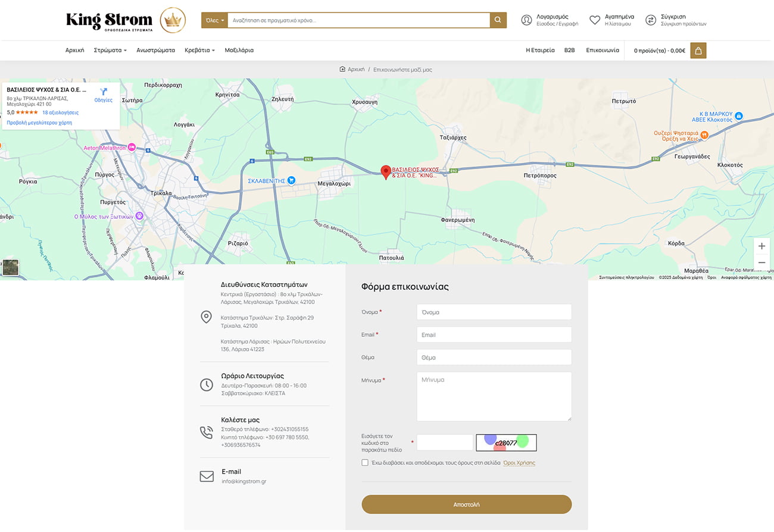Click Πετρόπορος label on the map
Image resolution: width=774 pixels, height=532 pixels.
point(540,176)
